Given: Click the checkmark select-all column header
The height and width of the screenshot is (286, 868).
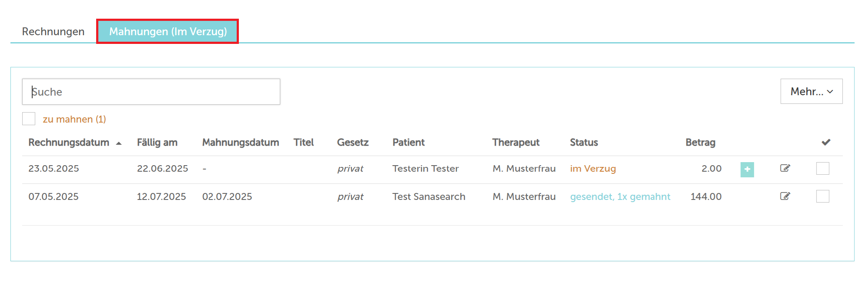Looking at the screenshot, I should tap(826, 142).
